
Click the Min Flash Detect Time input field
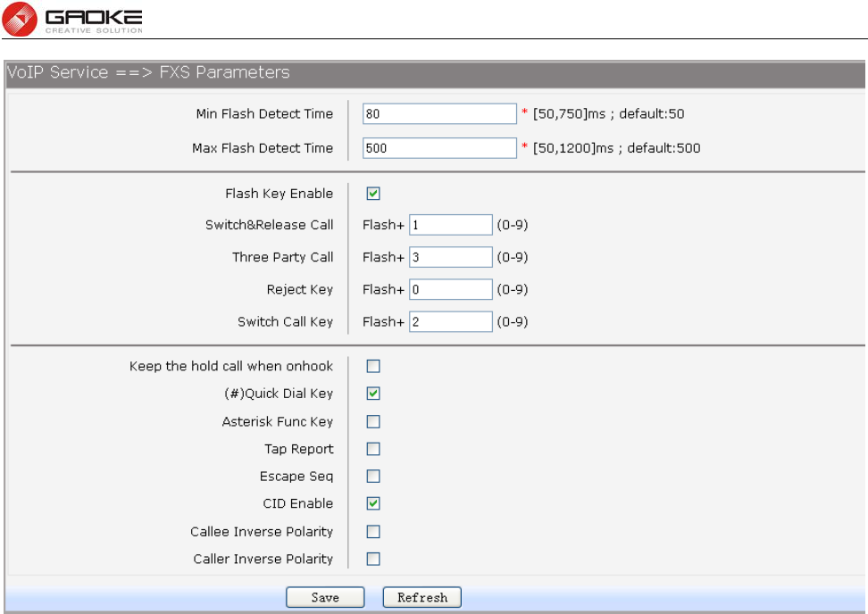(439, 114)
